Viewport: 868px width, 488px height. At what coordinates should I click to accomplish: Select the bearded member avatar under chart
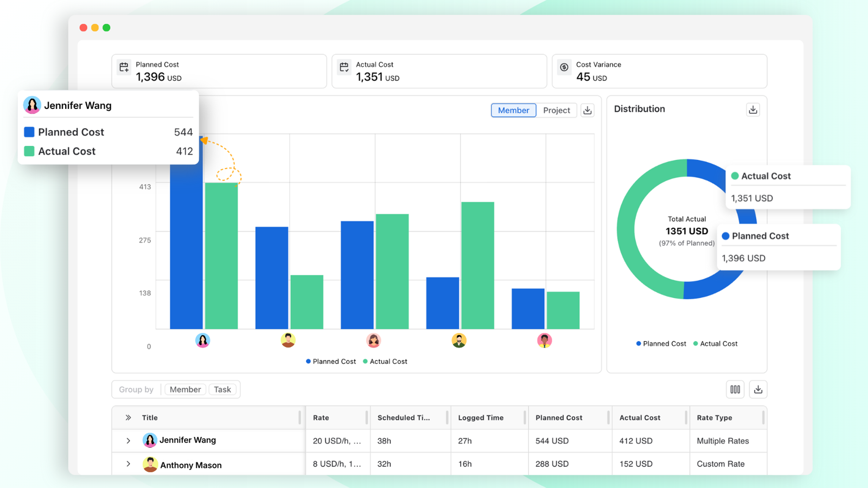pos(459,341)
